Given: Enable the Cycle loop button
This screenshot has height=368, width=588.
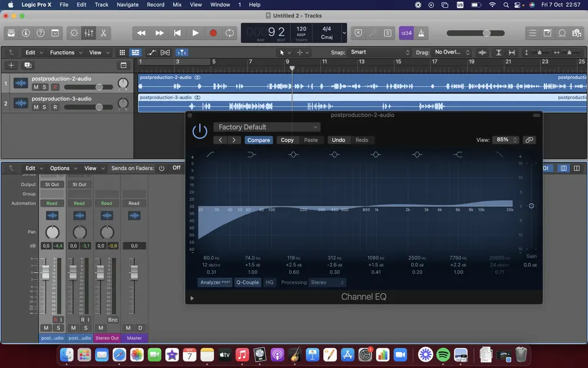Looking at the screenshot, I should (230, 33).
